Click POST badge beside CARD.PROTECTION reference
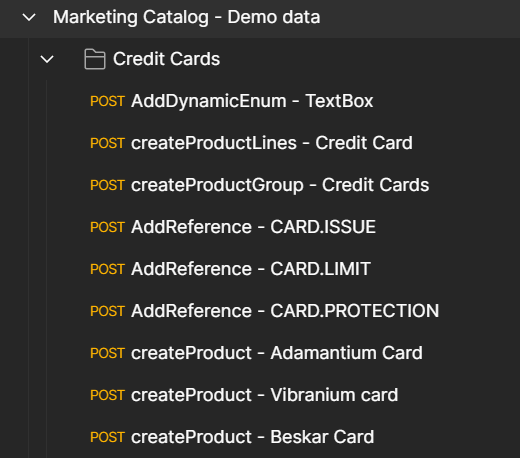Image resolution: width=520 pixels, height=458 pixels. point(107,311)
